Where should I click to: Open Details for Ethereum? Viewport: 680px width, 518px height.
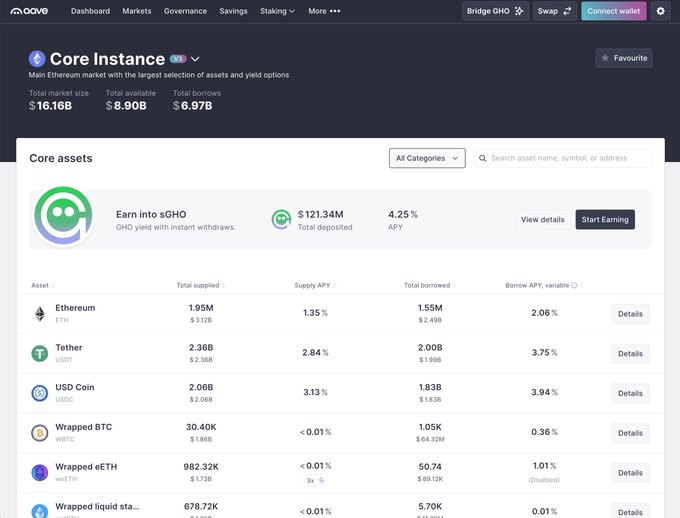(631, 314)
